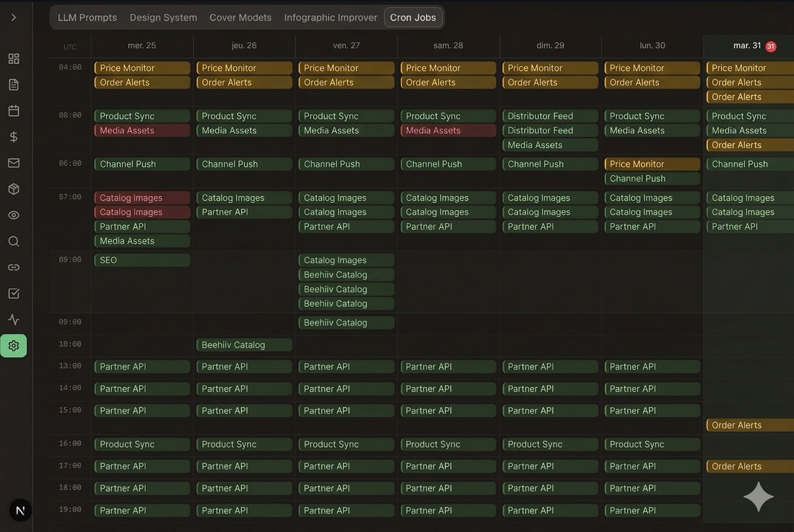
Task: Click the round N avatar icon
Action: (x=20, y=511)
